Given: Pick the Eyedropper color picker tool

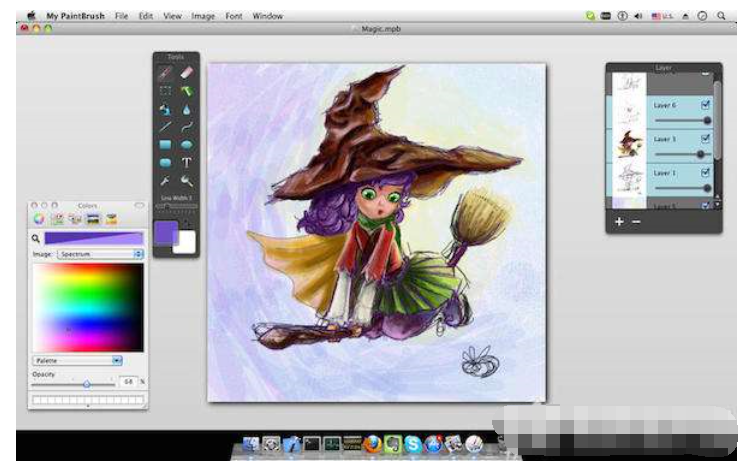Looking at the screenshot, I should (x=164, y=181).
